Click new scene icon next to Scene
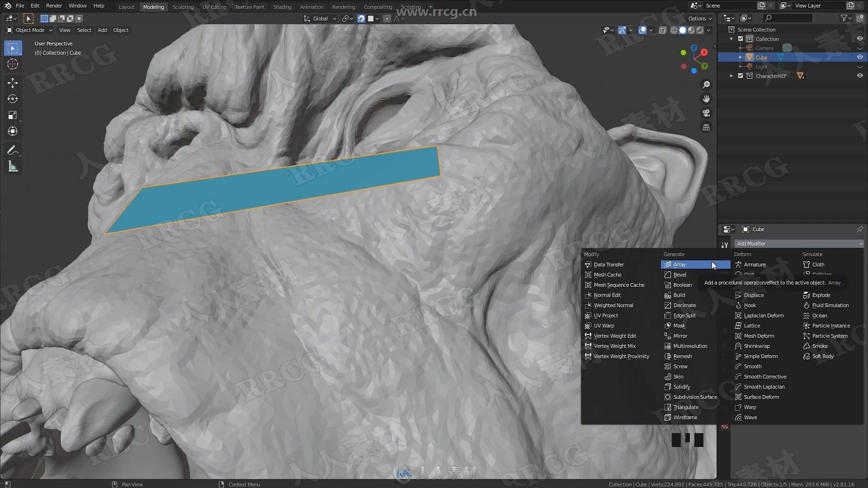 (761, 6)
